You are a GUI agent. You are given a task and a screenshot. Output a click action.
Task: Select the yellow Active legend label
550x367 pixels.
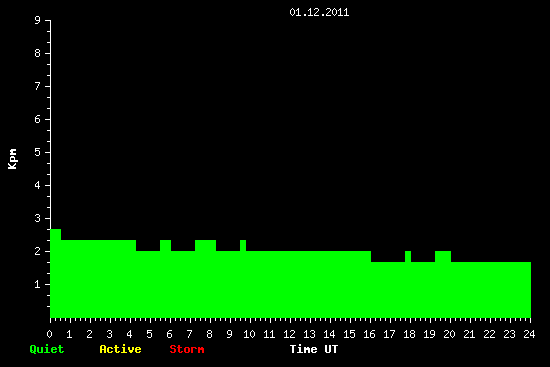point(120,349)
